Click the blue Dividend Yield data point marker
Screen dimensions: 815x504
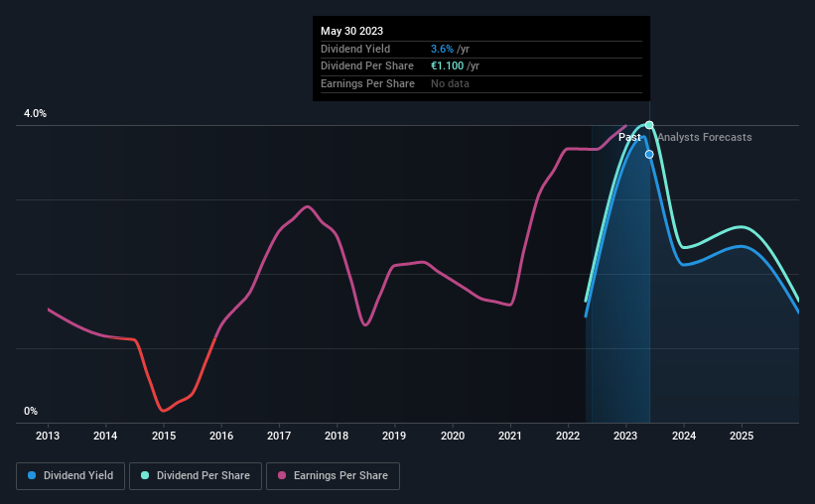point(649,155)
